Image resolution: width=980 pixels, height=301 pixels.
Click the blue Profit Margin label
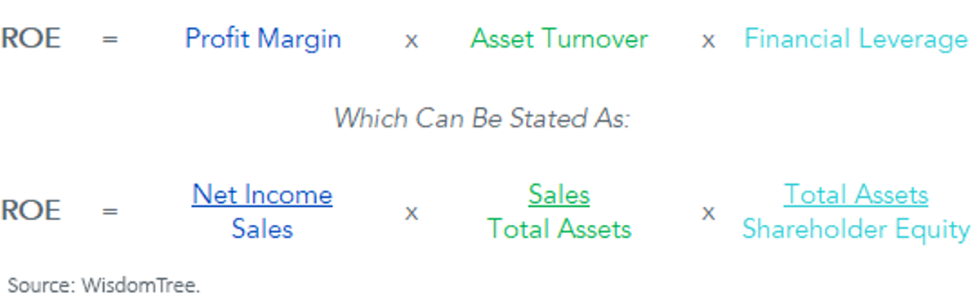pos(263,39)
